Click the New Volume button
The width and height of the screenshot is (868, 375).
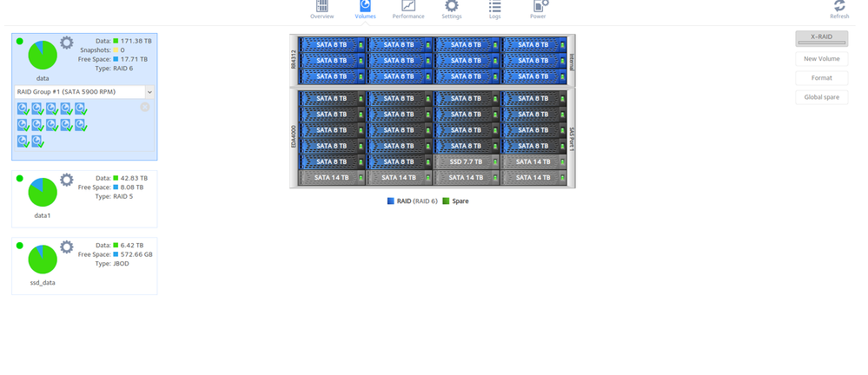point(821,59)
